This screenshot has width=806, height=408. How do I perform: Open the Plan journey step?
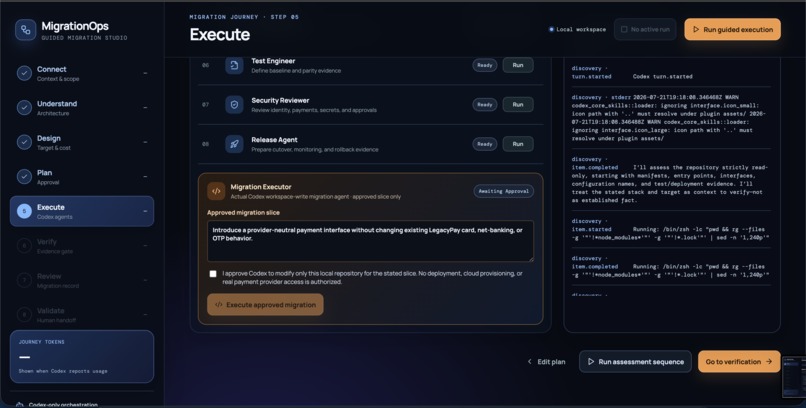[x=82, y=177]
